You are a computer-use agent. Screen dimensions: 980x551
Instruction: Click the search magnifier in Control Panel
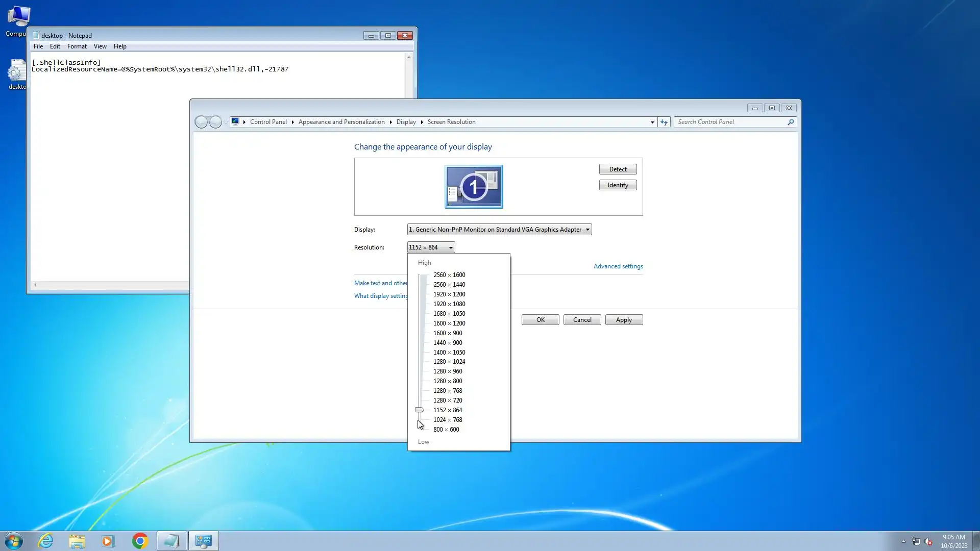coord(791,122)
